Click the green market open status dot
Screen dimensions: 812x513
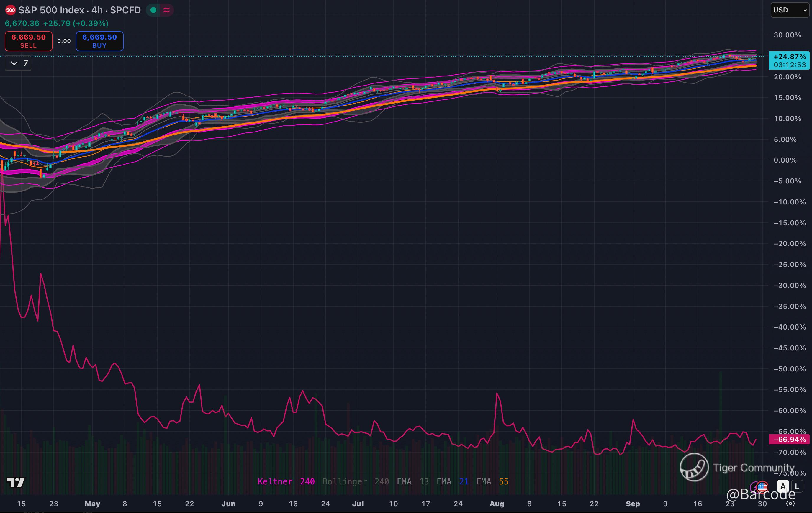coord(153,10)
